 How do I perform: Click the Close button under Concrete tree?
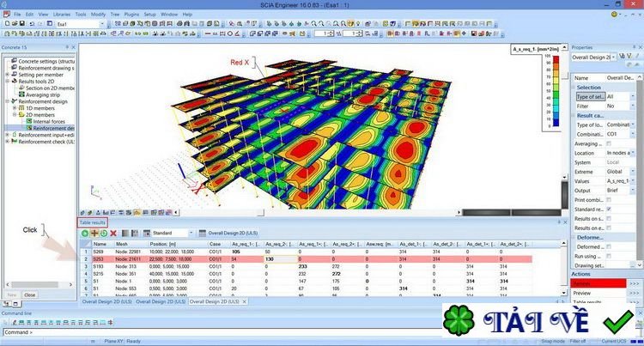pos(29,294)
